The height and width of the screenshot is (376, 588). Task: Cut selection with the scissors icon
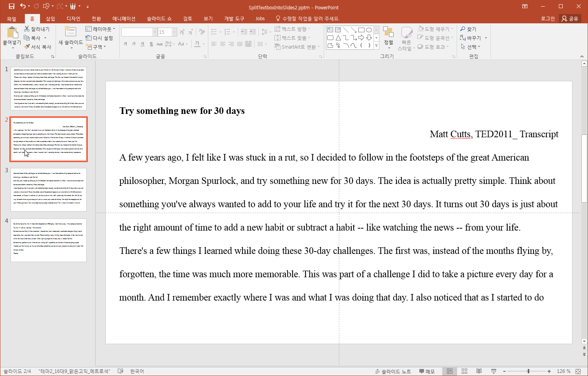coord(27,29)
